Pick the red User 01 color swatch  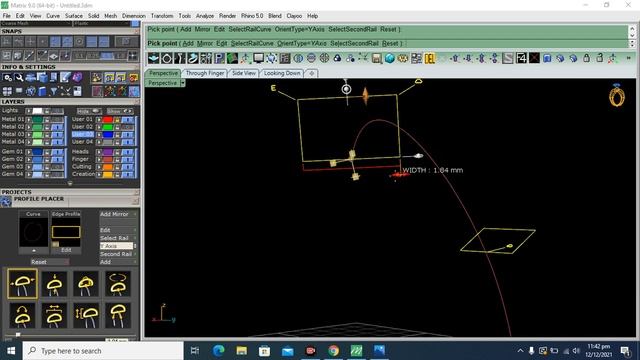[x=107, y=120]
